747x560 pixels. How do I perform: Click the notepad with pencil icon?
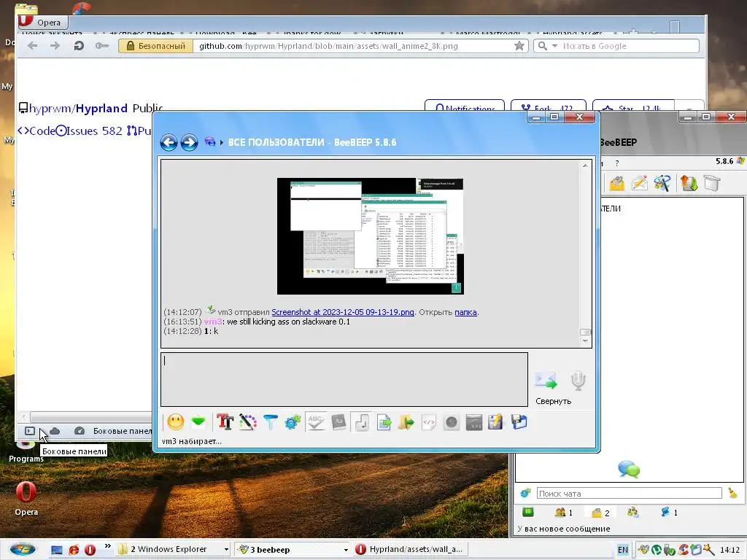495,422
